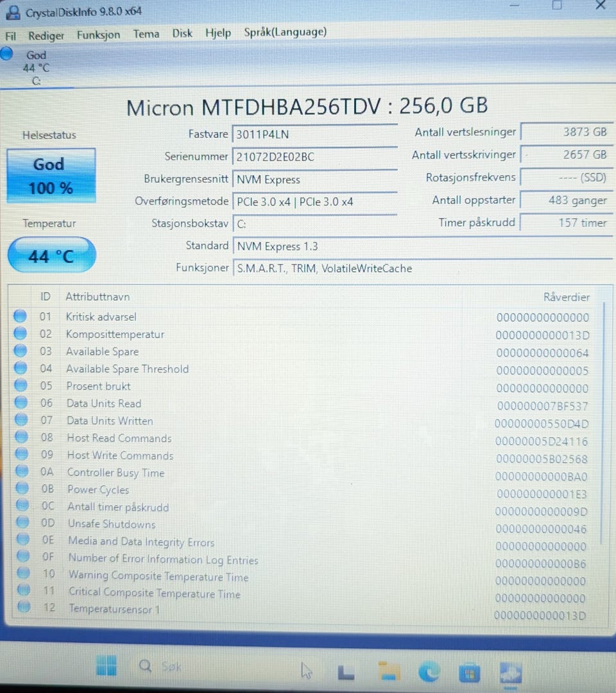Screen dimensions: 616x693
Task: Open the Fil menu
Action: click(x=11, y=36)
